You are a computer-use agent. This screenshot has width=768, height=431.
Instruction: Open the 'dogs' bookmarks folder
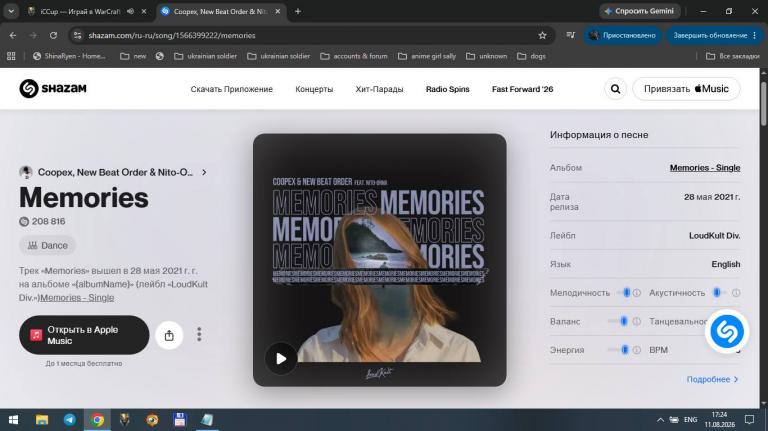(531, 56)
